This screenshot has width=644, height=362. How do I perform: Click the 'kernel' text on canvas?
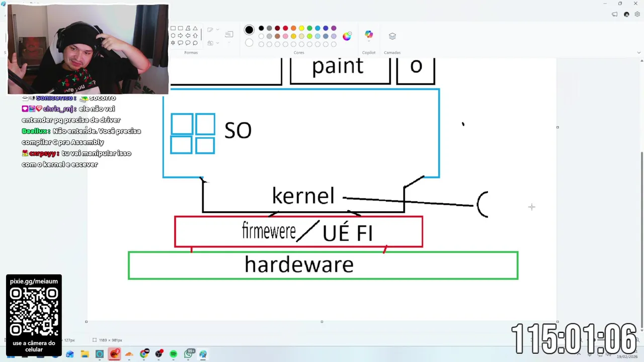[x=303, y=196]
